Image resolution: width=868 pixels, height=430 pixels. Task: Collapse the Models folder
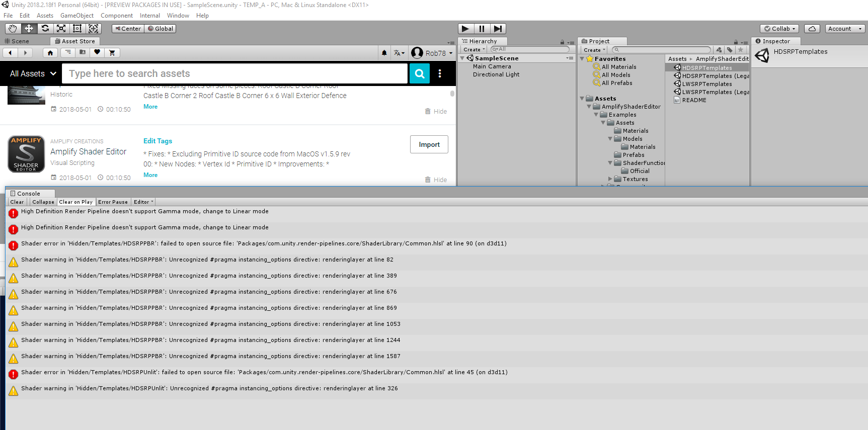[610, 139]
